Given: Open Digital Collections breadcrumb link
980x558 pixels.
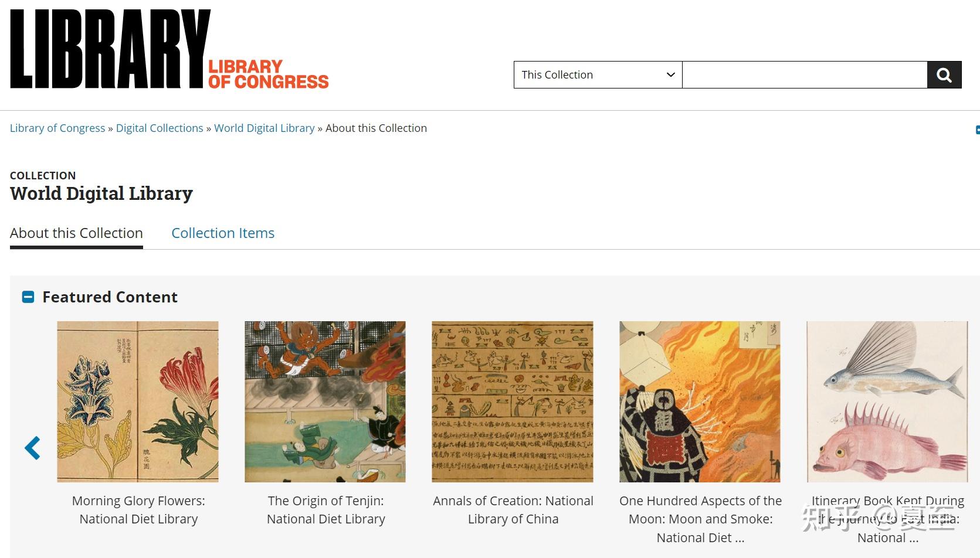Looking at the screenshot, I should [160, 128].
